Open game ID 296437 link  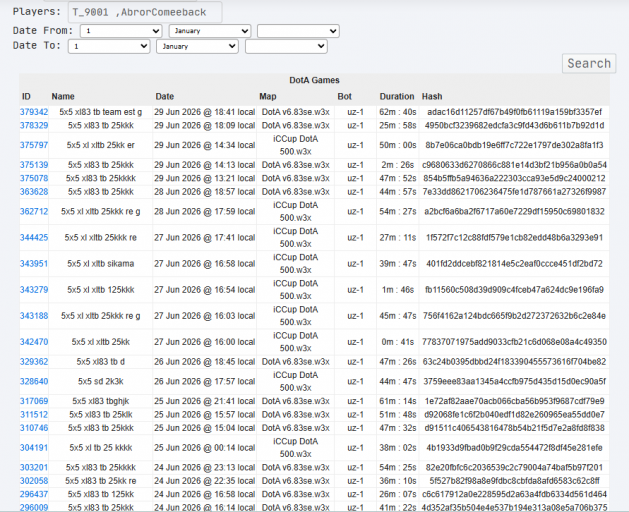[34, 494]
